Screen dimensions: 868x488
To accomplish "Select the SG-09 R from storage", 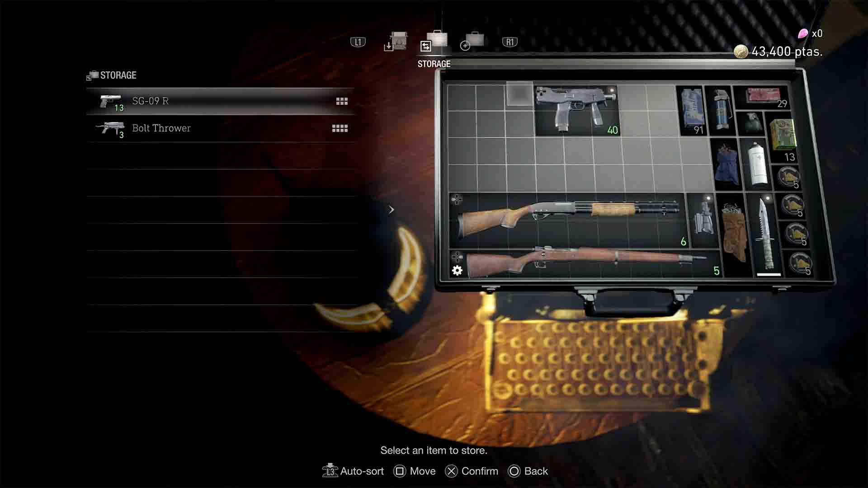I will [221, 100].
